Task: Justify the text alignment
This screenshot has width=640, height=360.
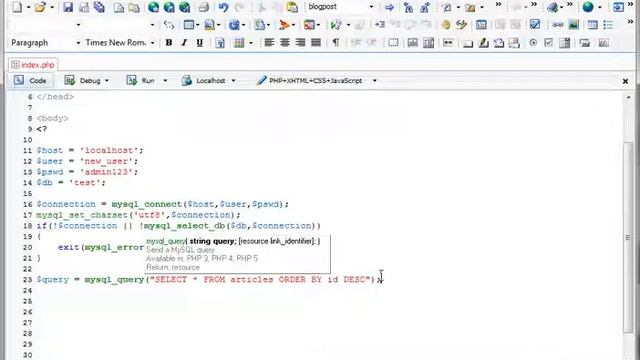Action: click(316, 42)
